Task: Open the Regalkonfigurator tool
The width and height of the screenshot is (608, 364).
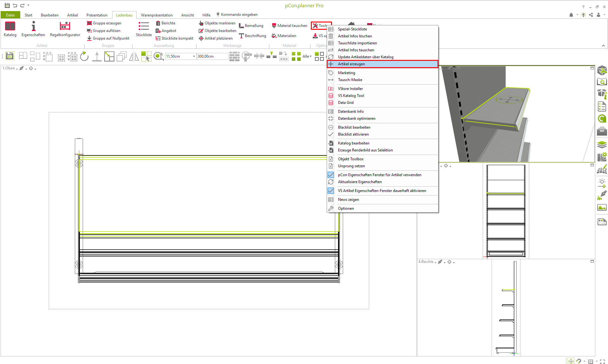Action: click(65, 29)
